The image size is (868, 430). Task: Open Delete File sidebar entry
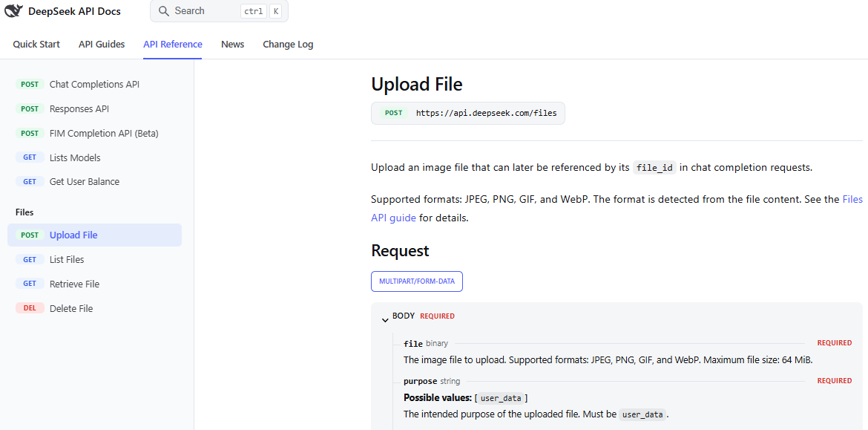tap(95, 309)
